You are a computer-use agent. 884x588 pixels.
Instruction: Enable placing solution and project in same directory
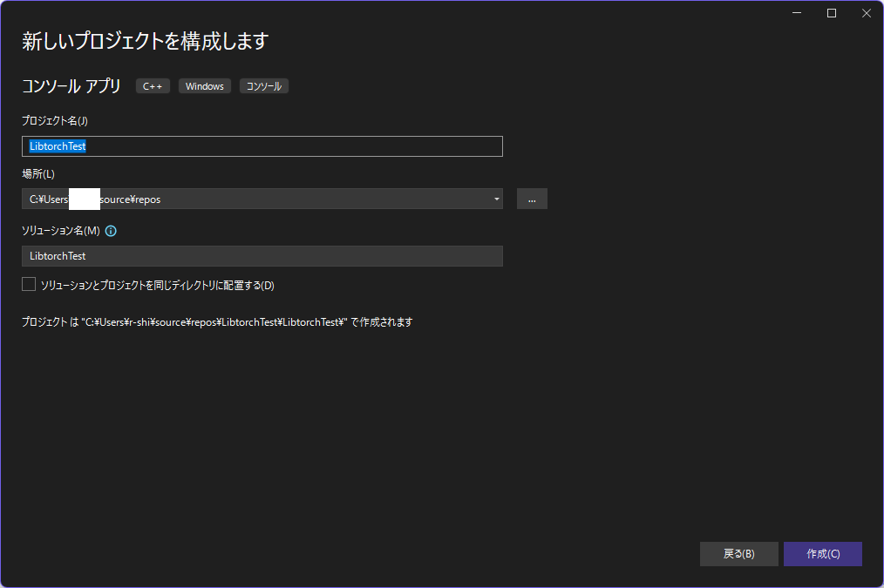click(x=29, y=285)
